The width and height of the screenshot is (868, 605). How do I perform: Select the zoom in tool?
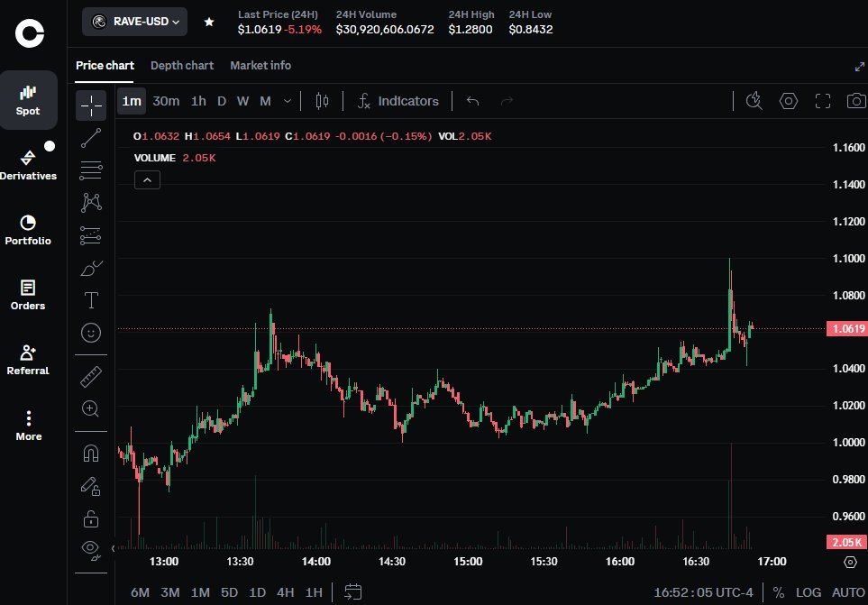91,409
